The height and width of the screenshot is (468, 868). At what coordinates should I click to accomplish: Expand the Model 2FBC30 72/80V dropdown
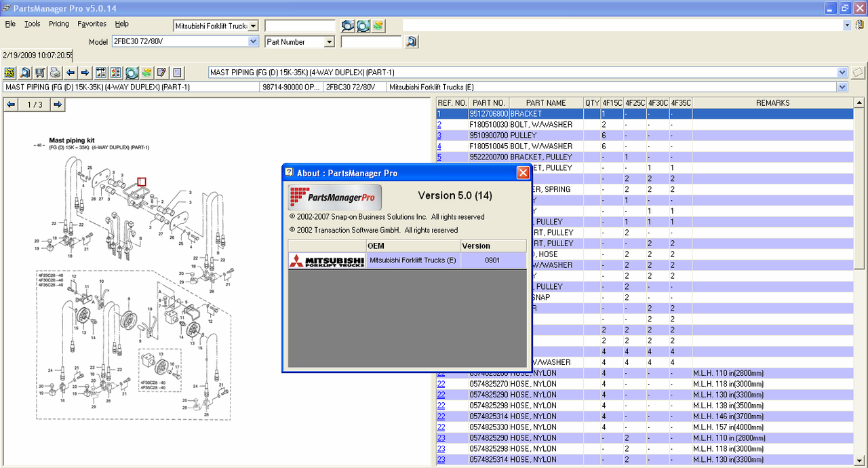[254, 41]
